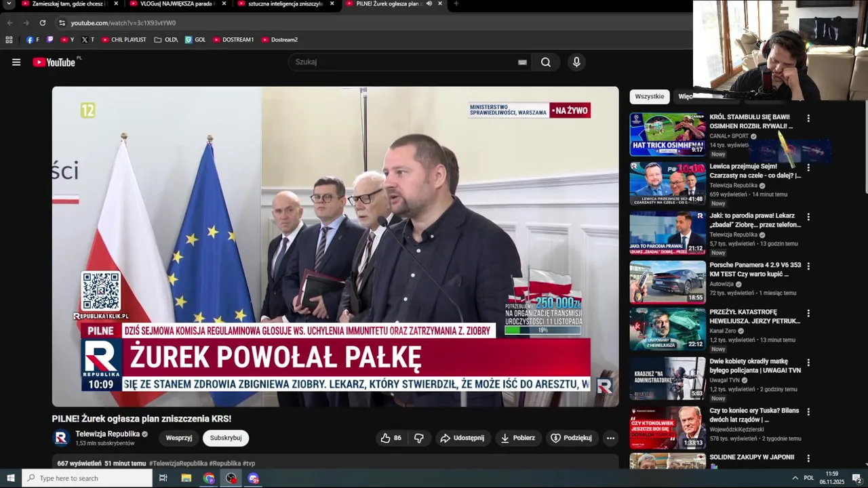868x488 pixels.
Task: Select the youtube.com address bar URL
Action: 123,23
